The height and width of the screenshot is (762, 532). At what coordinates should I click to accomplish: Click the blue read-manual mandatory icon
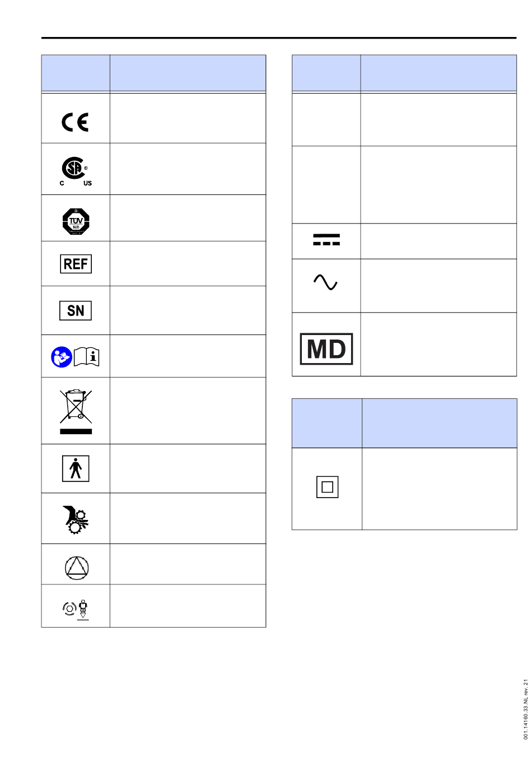click(x=62, y=357)
